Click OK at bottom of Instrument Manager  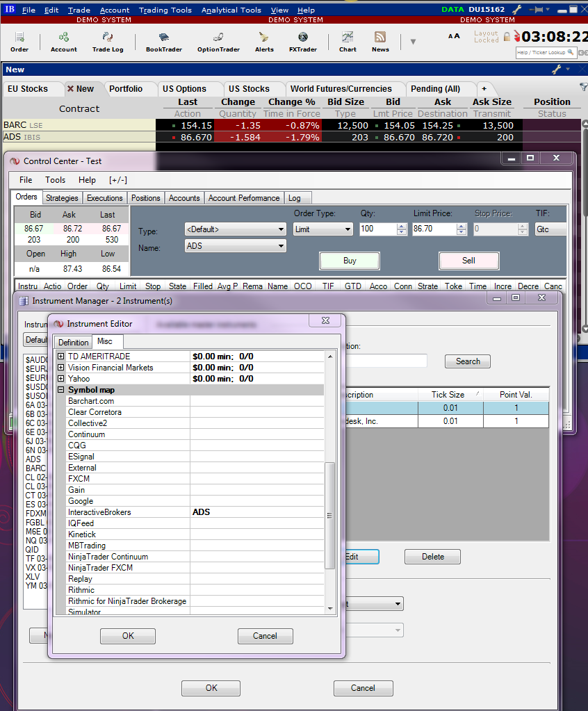tap(211, 688)
